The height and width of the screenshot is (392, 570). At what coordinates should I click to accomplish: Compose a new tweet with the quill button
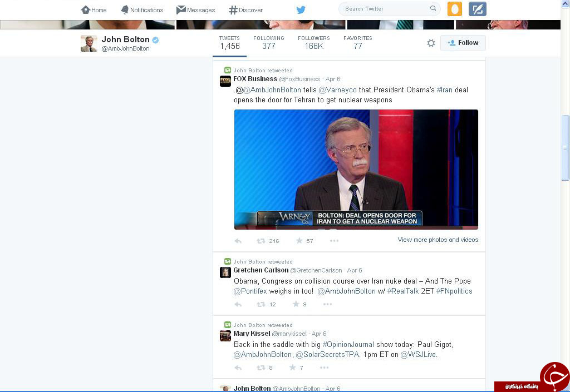477,9
